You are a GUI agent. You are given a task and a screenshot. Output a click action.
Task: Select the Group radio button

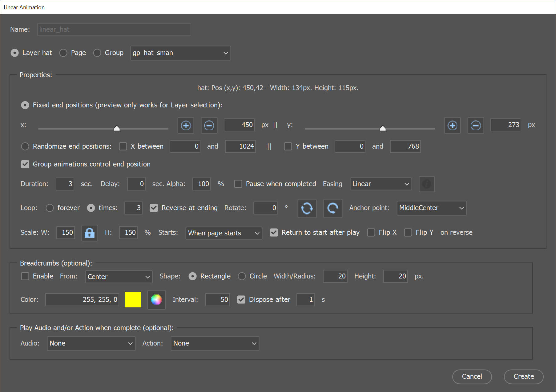(x=97, y=53)
